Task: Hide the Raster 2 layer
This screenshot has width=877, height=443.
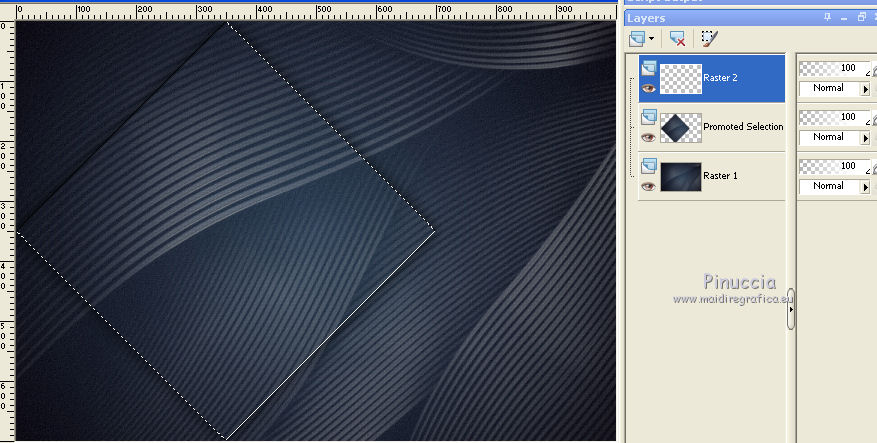Action: 648,87
